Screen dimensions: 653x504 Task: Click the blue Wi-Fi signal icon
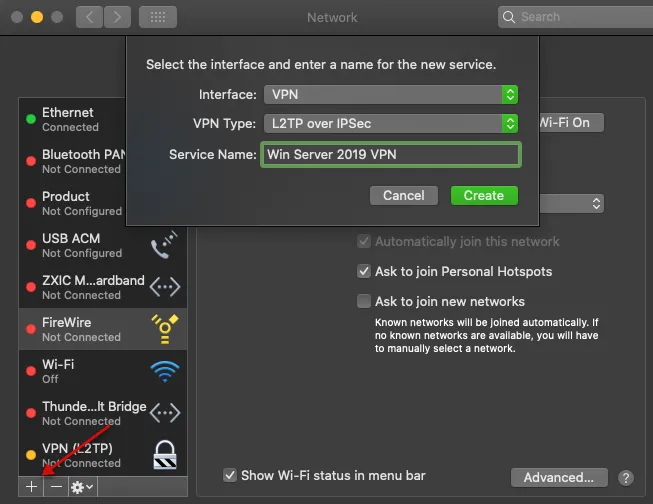pos(165,372)
